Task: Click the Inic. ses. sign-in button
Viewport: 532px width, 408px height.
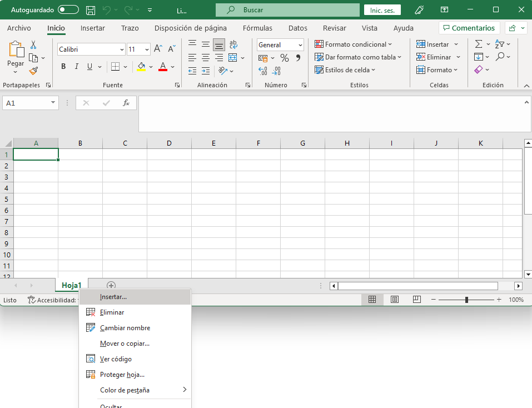Action: click(x=382, y=10)
